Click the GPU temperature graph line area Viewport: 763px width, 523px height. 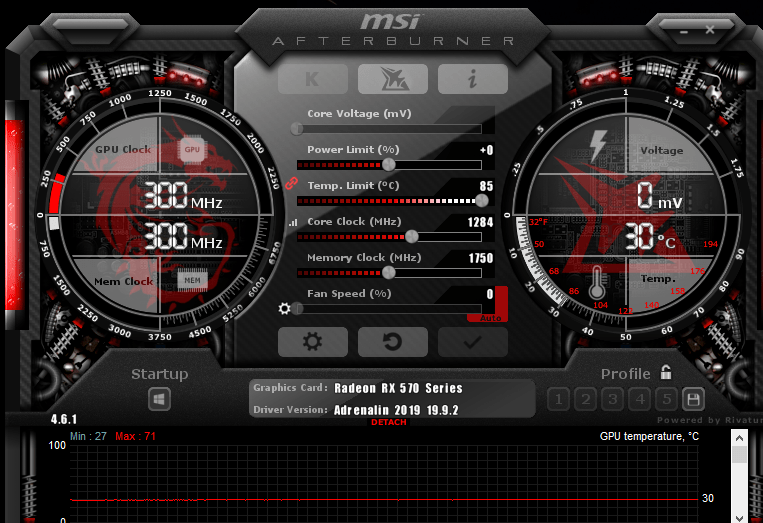coord(384,484)
